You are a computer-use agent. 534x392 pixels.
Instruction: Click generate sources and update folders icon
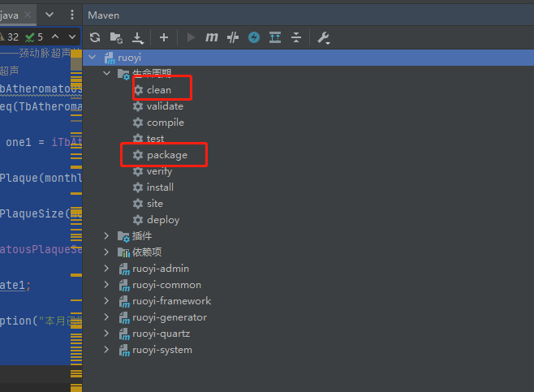click(116, 37)
